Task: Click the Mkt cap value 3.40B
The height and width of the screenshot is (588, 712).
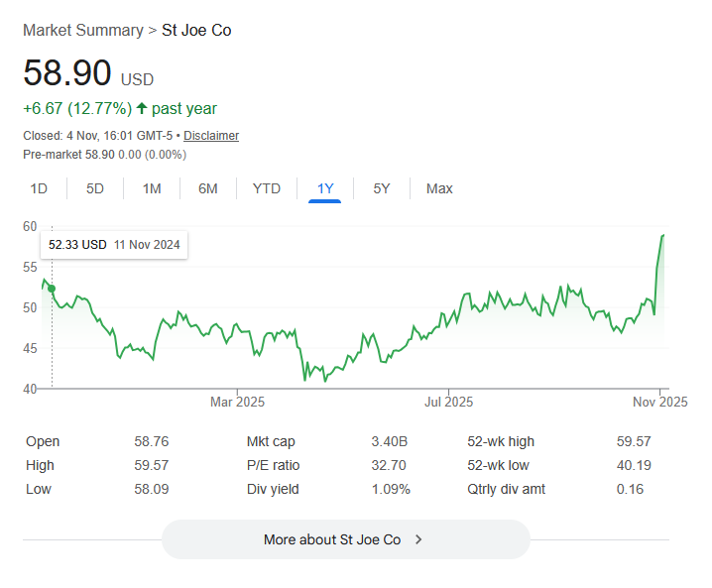Action: [x=389, y=441]
